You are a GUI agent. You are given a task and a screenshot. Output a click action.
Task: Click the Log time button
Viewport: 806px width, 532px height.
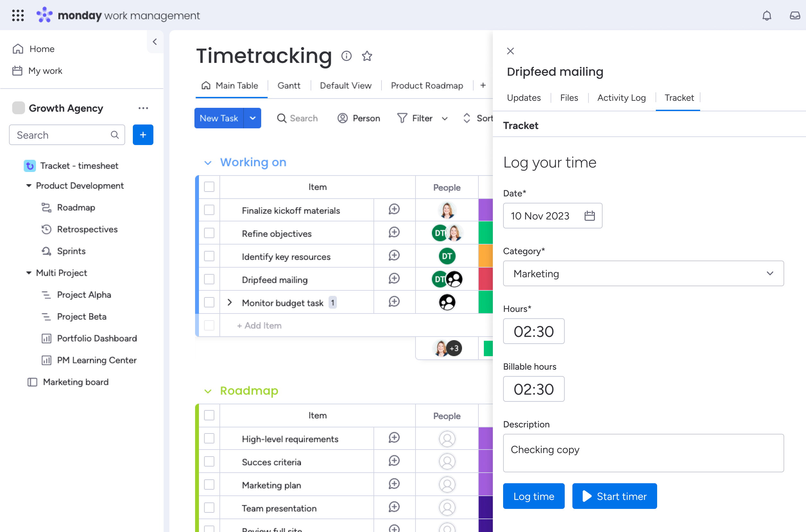coord(533,496)
